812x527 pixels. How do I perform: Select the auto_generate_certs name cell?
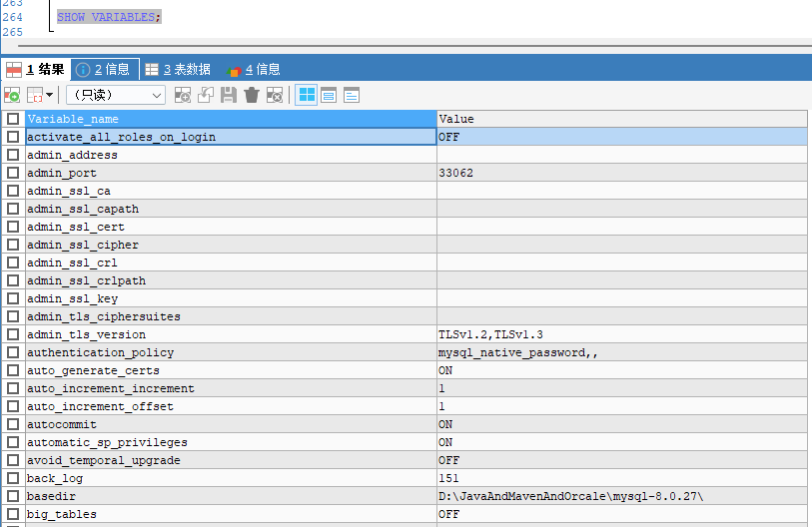(231, 370)
